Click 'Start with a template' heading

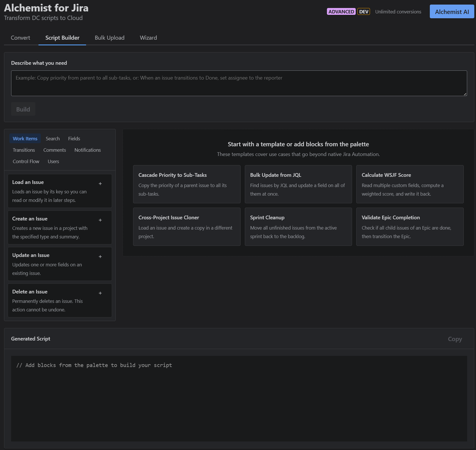298,144
